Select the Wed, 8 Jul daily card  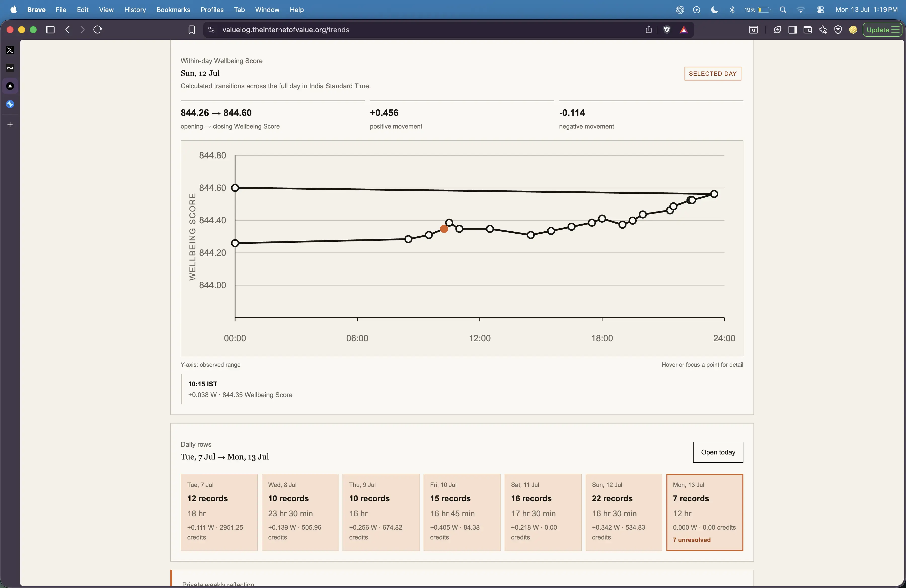coord(300,512)
